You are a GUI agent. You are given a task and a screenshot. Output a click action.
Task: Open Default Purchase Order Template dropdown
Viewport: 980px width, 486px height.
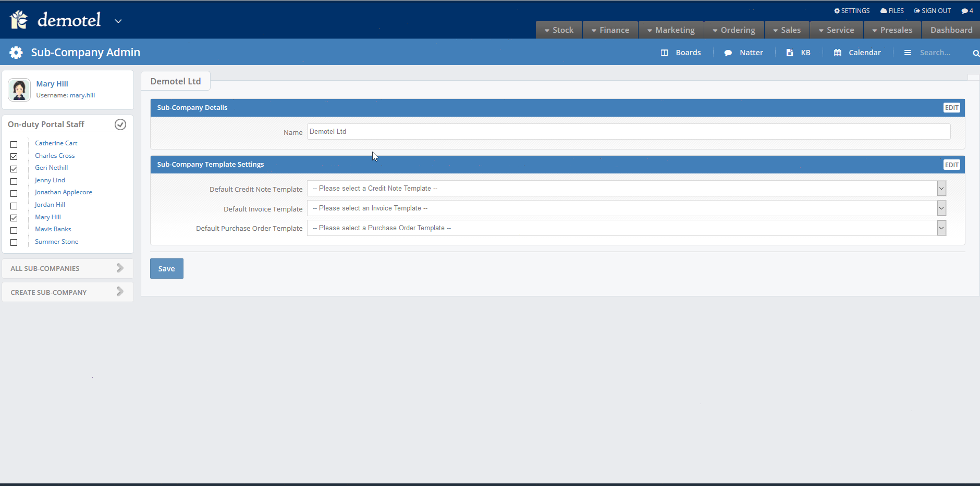click(x=627, y=228)
